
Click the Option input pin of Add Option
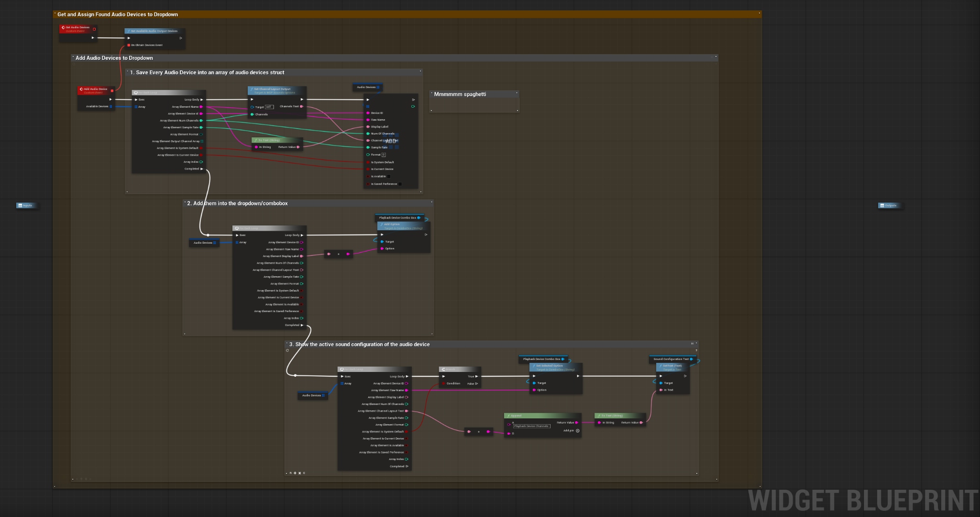tap(382, 248)
